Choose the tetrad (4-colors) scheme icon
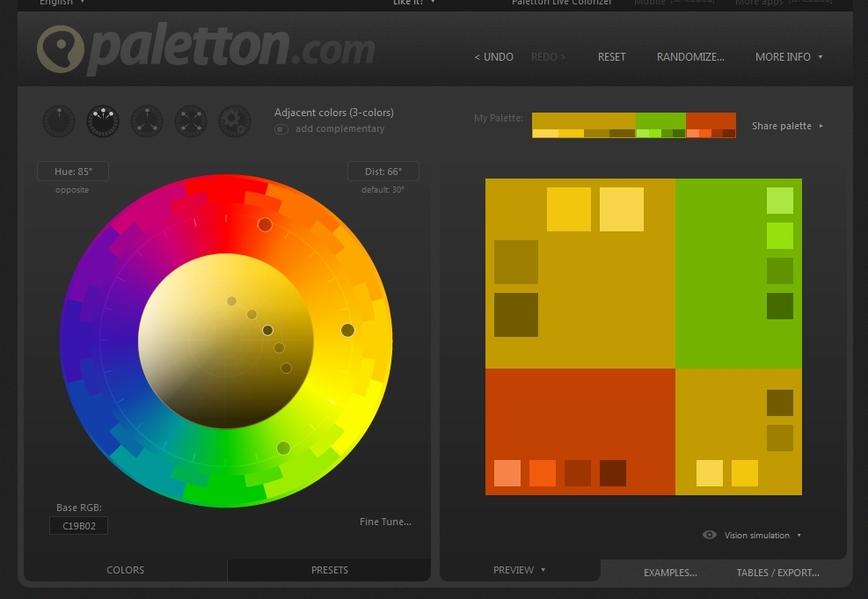This screenshot has height=599, width=868. coord(191,121)
